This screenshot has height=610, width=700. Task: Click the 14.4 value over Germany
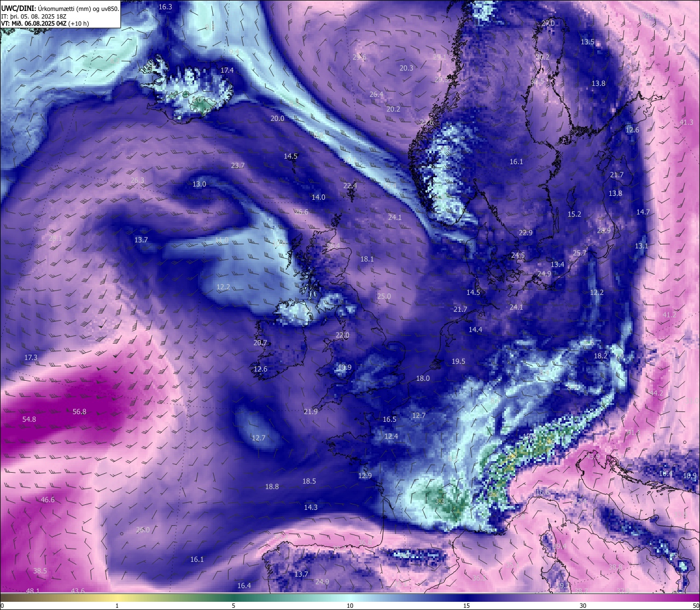pyautogui.click(x=475, y=330)
